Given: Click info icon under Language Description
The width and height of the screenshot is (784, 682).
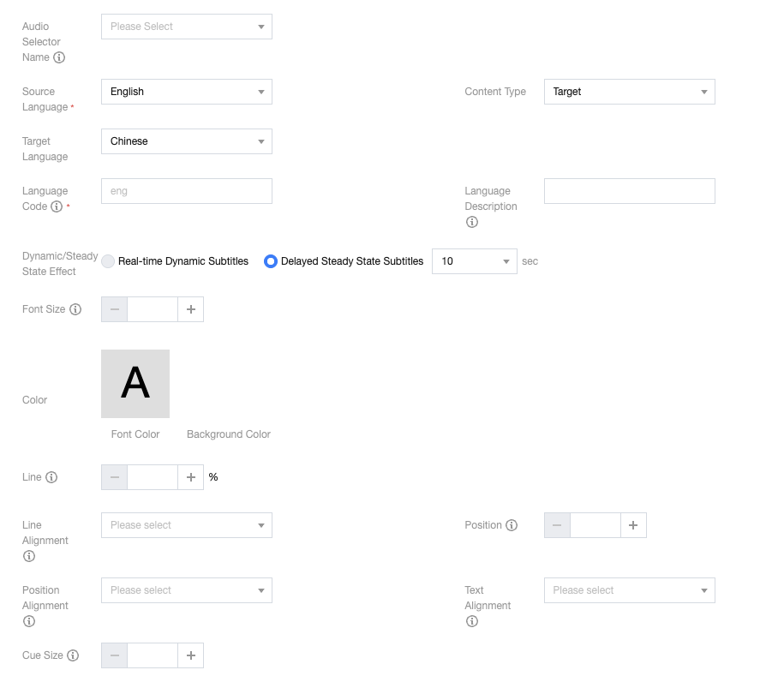Looking at the screenshot, I should click(x=471, y=222).
